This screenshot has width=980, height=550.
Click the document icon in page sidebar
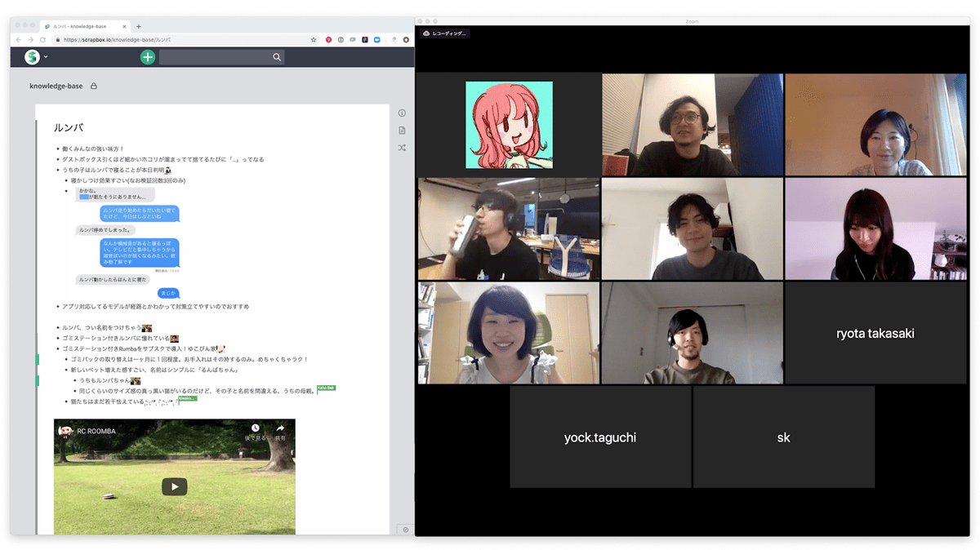tap(402, 131)
